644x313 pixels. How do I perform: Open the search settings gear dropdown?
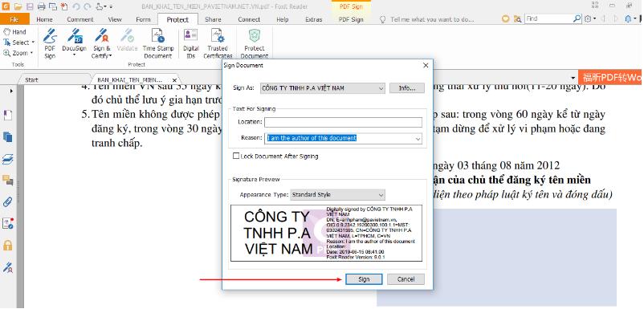(589, 19)
